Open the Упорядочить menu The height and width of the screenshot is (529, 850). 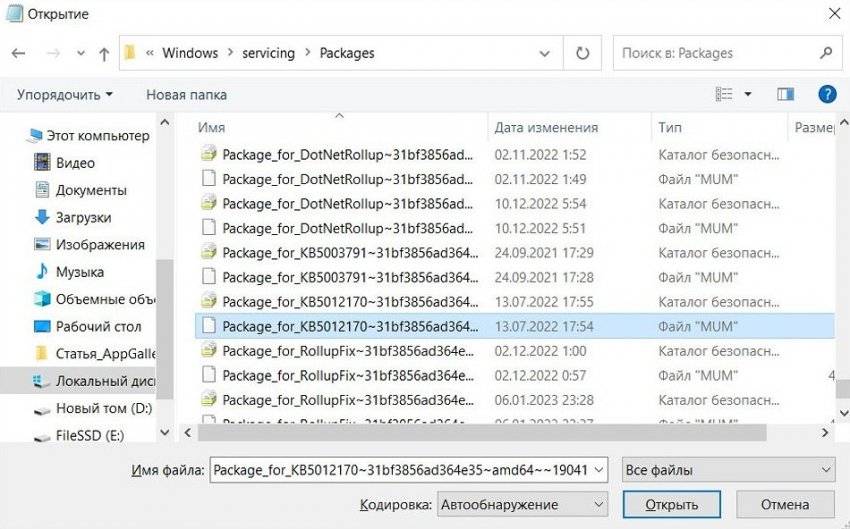[65, 94]
